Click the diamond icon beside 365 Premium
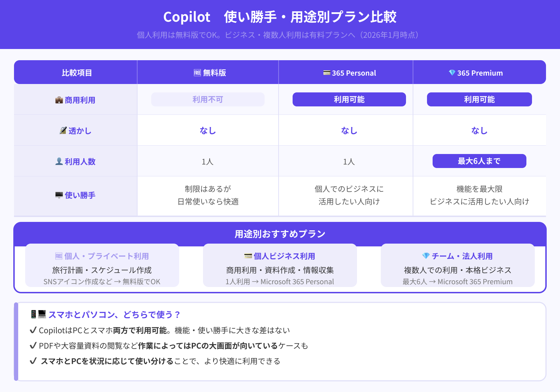Viewport: 560px width, 392px height. pos(452,73)
